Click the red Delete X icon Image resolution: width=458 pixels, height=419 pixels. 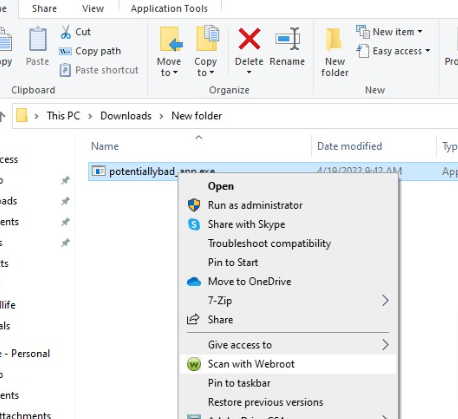[249, 39]
